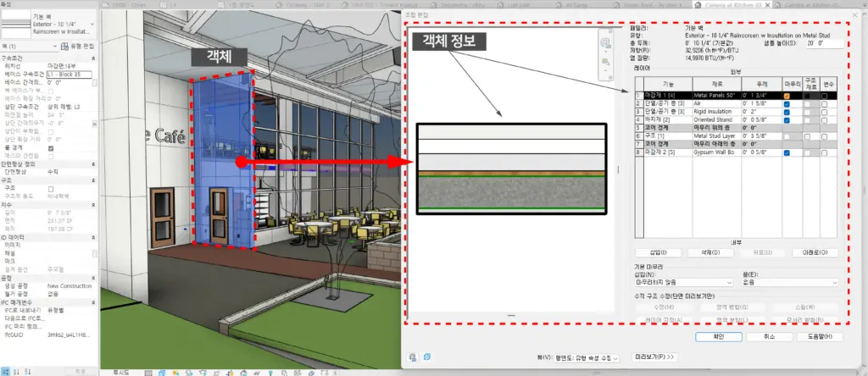Toggle Shadows in the view control bar
Viewport: 868px width, 376px height.
tap(190, 373)
